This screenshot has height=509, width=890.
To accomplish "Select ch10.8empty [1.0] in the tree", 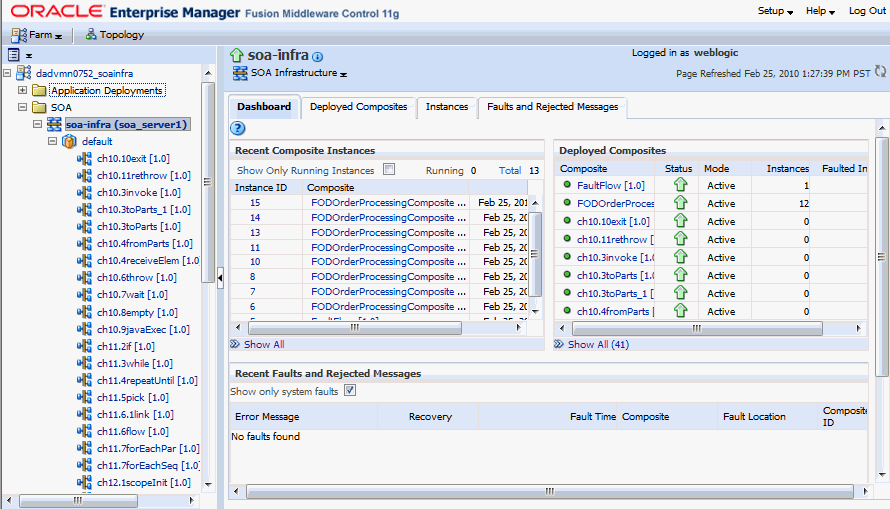I will pyautogui.click(x=137, y=312).
